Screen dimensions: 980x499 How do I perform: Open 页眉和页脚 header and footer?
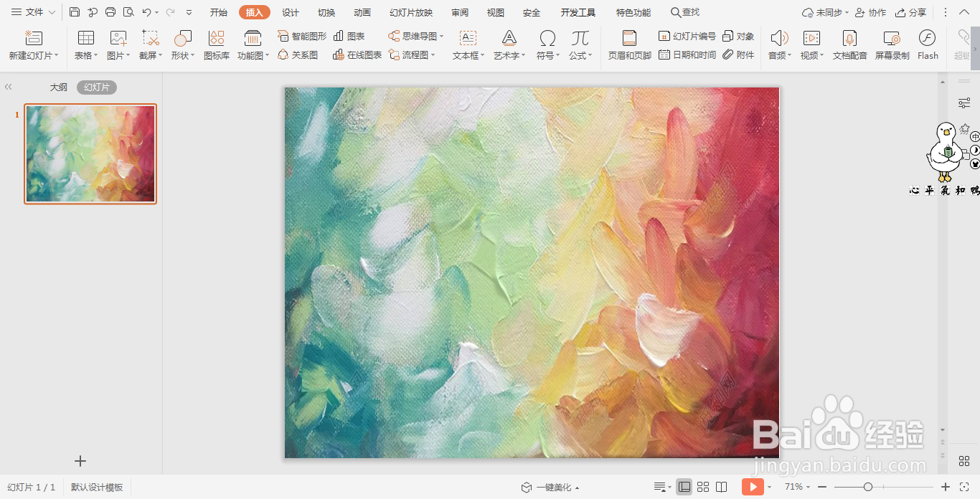click(630, 45)
